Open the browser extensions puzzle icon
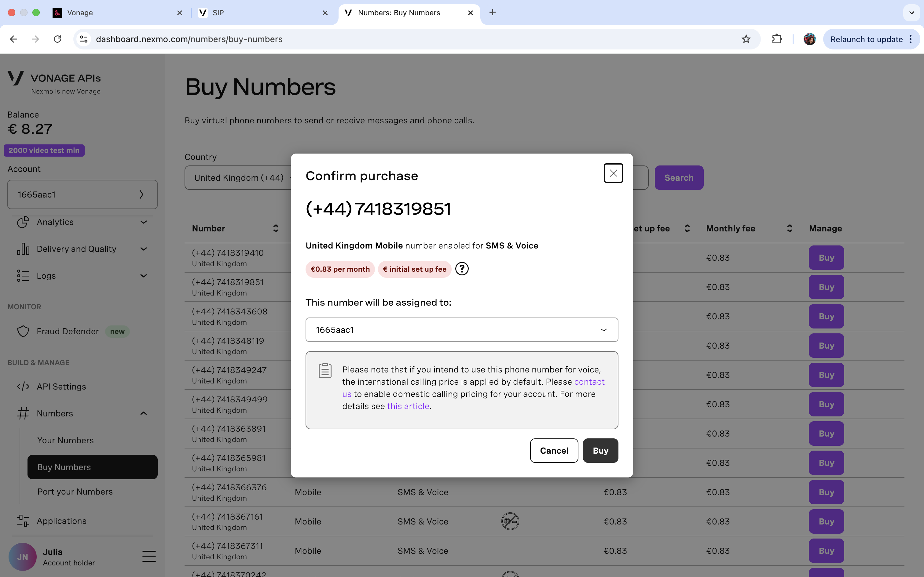The width and height of the screenshot is (924, 577). (x=777, y=39)
